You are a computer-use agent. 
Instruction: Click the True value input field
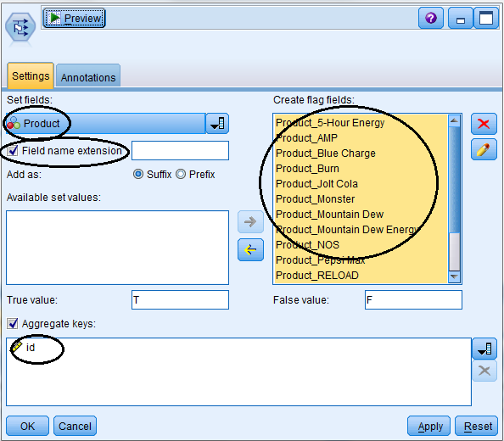point(181,300)
